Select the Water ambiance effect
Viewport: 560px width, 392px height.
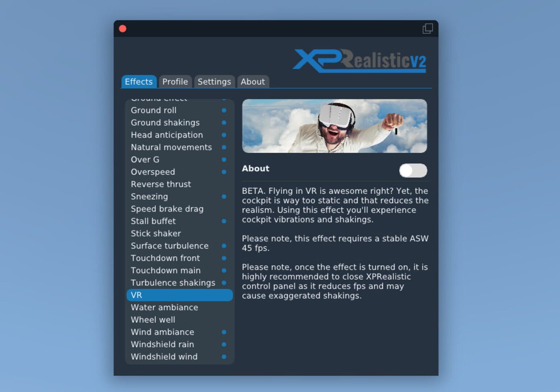164,307
